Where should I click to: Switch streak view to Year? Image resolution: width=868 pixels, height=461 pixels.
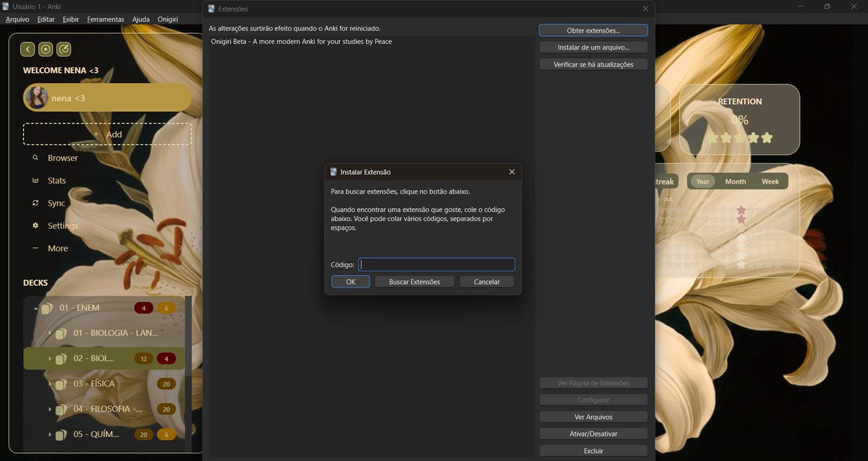tap(702, 181)
